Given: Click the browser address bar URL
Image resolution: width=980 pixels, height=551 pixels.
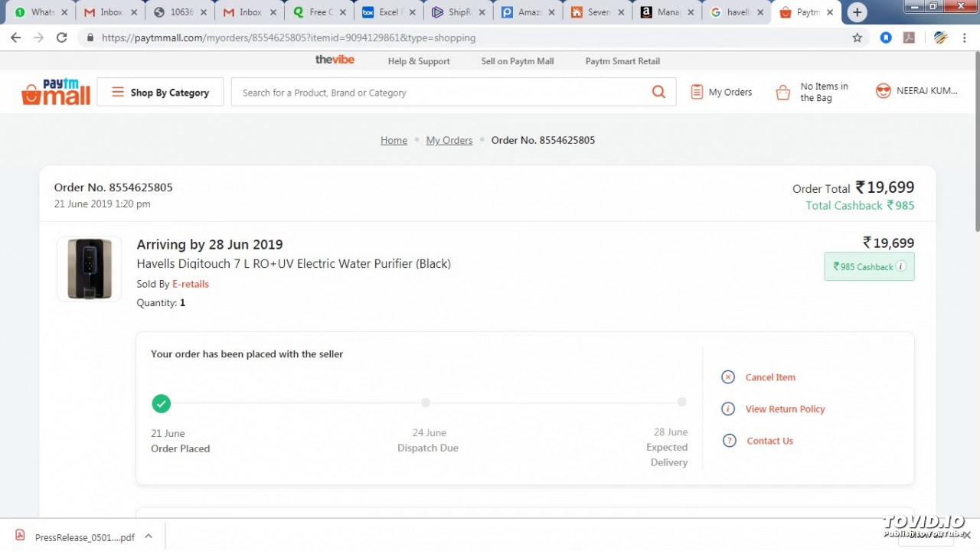Looking at the screenshot, I should pos(289,37).
